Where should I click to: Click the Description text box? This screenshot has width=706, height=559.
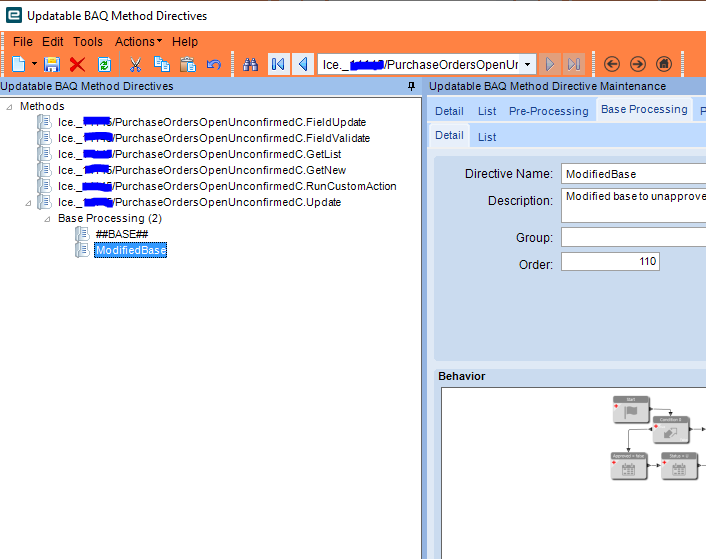click(633, 205)
